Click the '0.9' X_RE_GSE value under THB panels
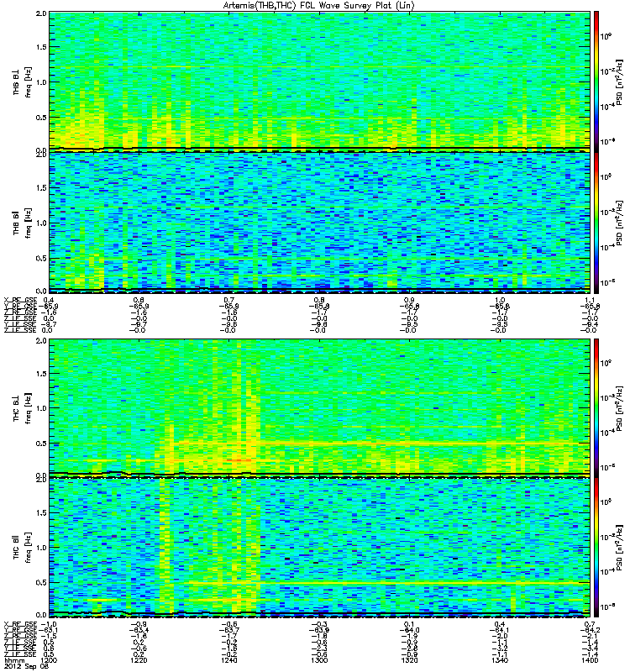The image size is (630, 672). (409, 300)
